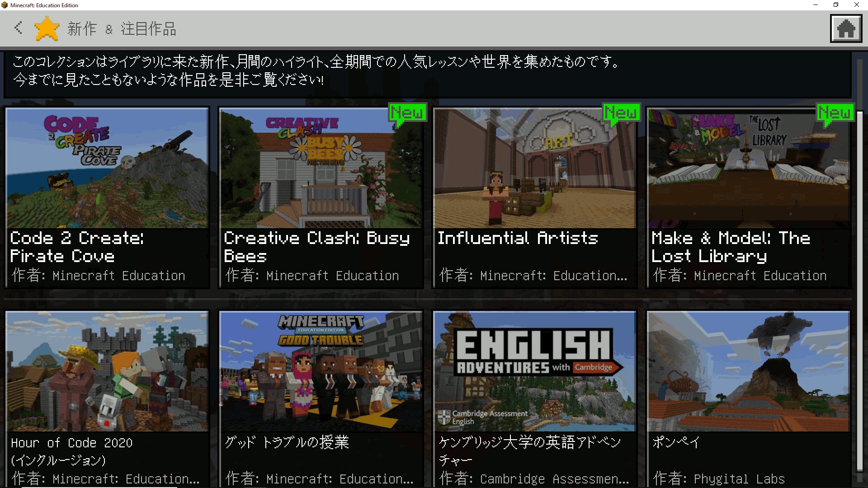Open the ポンペイ volcano world thumbnail

749,371
